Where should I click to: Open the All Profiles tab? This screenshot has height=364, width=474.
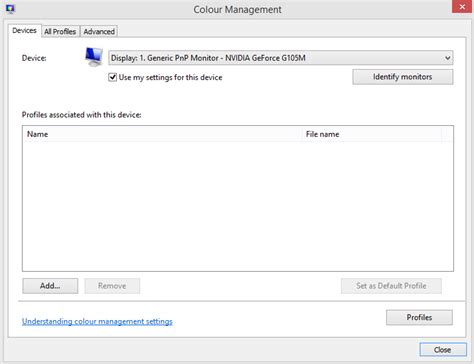tap(60, 32)
